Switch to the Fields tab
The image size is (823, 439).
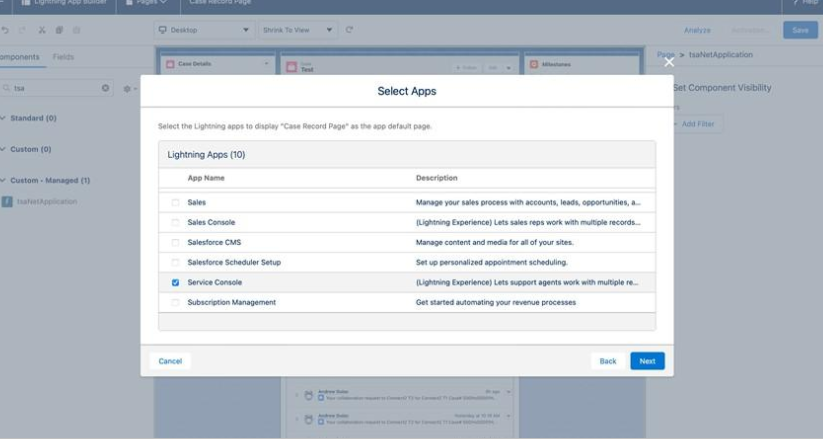point(63,57)
